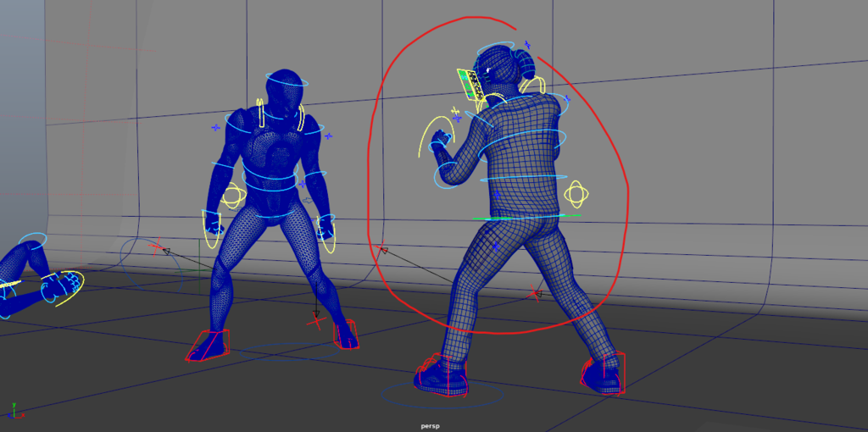Select the clothed character's front foot red control
This screenshot has height=432, width=868.
coord(442,376)
